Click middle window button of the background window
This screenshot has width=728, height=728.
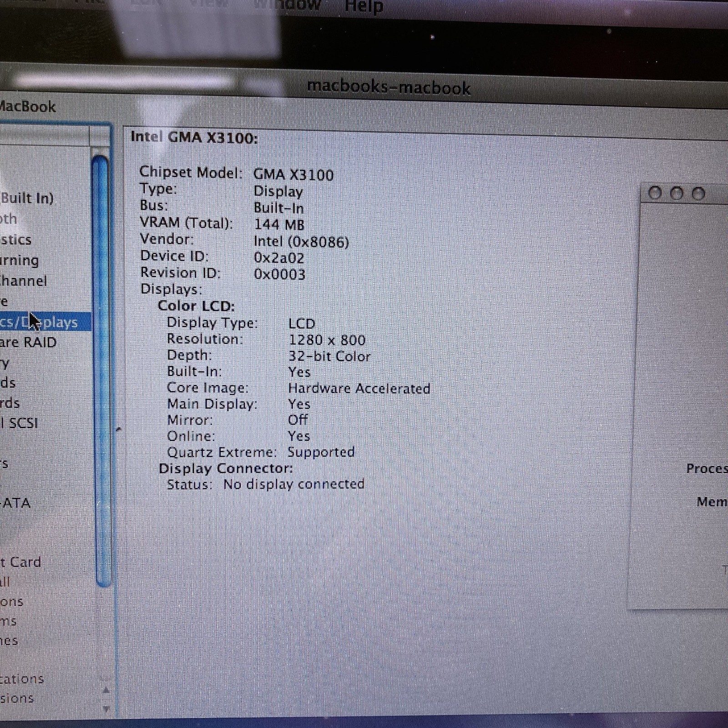pyautogui.click(x=677, y=194)
